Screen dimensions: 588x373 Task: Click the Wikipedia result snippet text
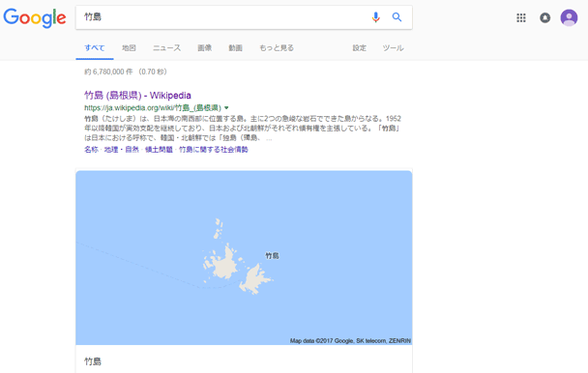pyautogui.click(x=243, y=129)
